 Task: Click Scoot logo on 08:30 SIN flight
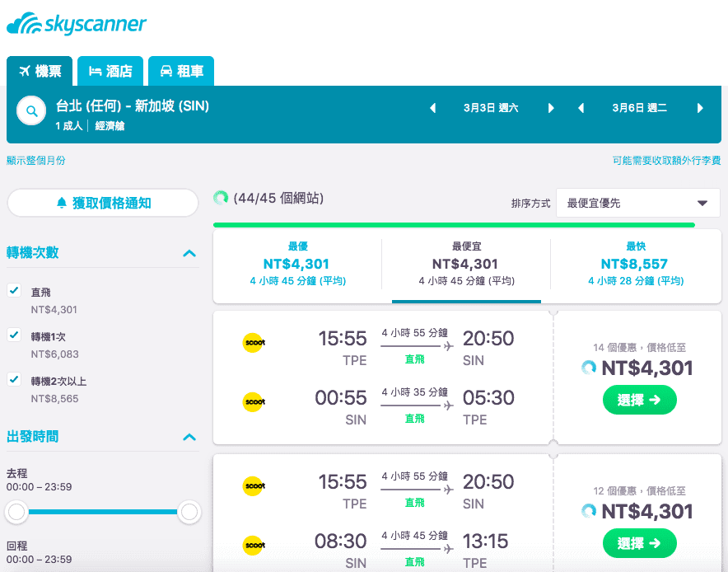point(254,545)
